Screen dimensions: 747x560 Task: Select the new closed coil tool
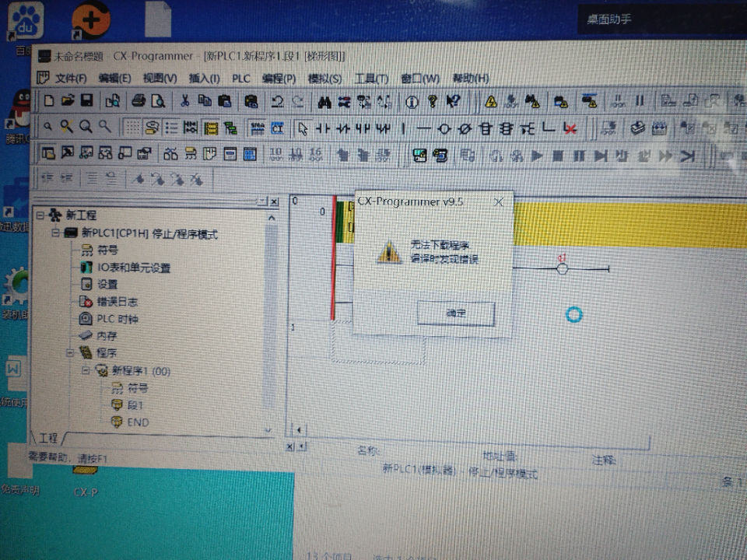tap(465, 128)
